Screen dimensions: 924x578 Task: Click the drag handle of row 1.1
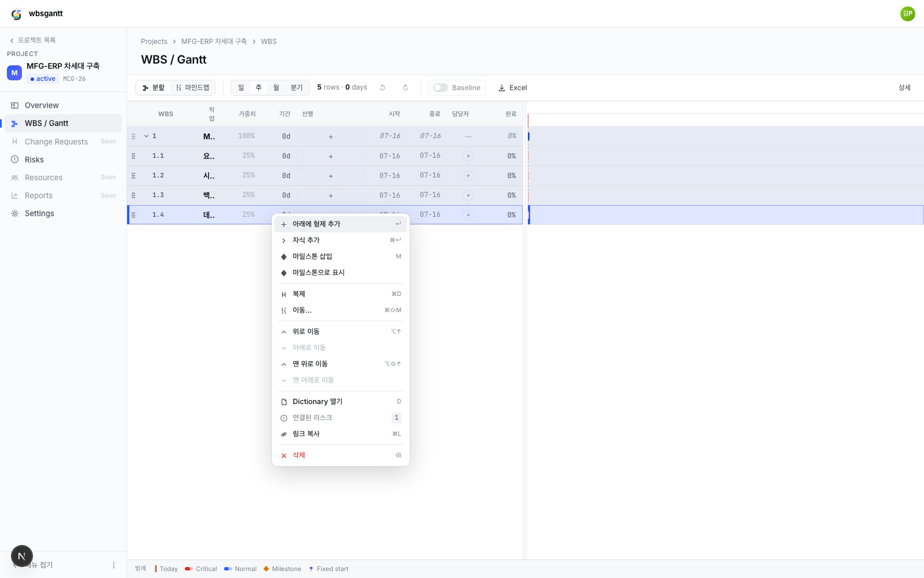pyautogui.click(x=133, y=156)
